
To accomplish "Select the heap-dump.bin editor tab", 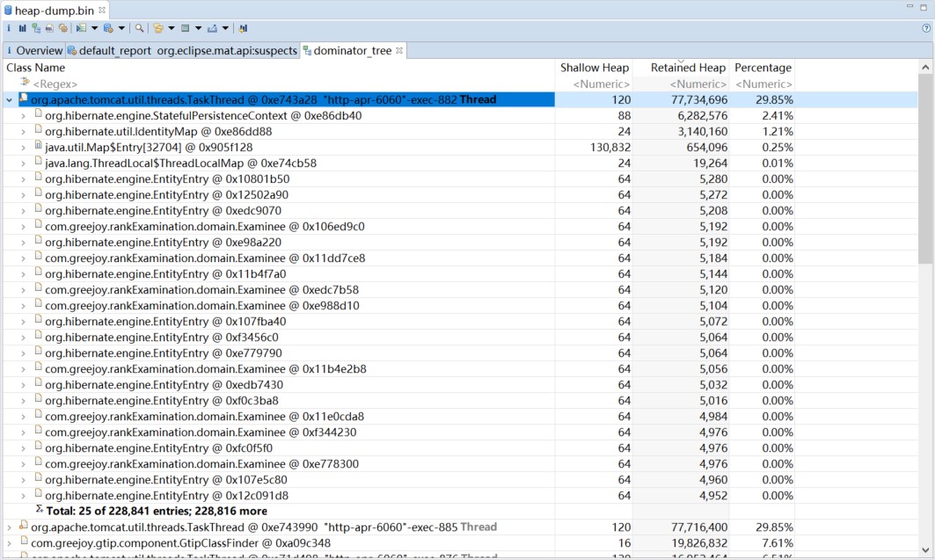I will pyautogui.click(x=55, y=11).
